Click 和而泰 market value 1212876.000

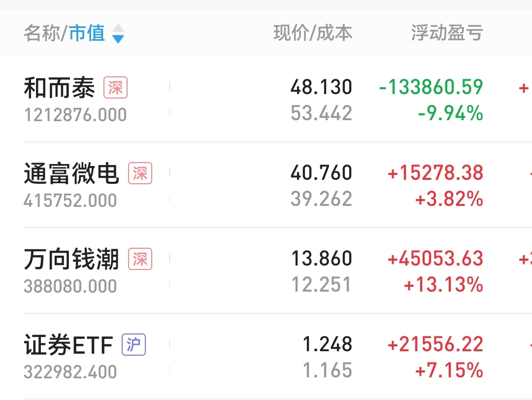[75, 115]
